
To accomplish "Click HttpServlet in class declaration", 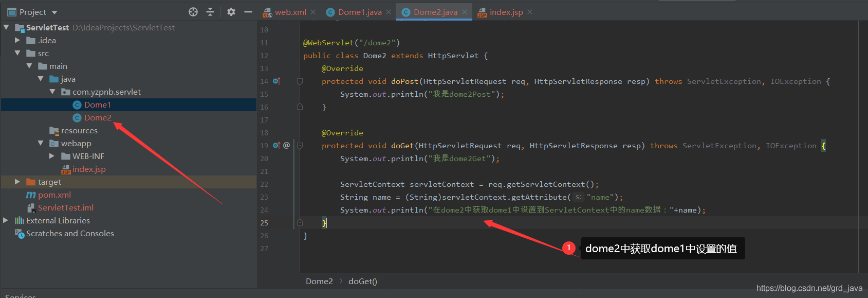I will coord(453,56).
